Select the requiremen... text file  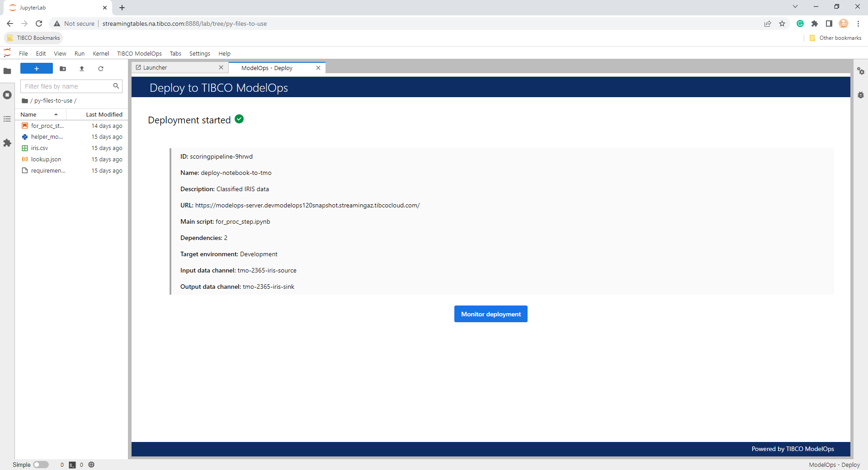(71, 171)
